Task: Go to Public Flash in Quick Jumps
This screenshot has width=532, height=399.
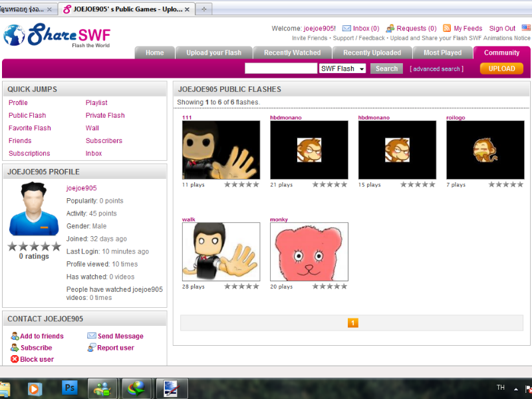Action: [27, 115]
